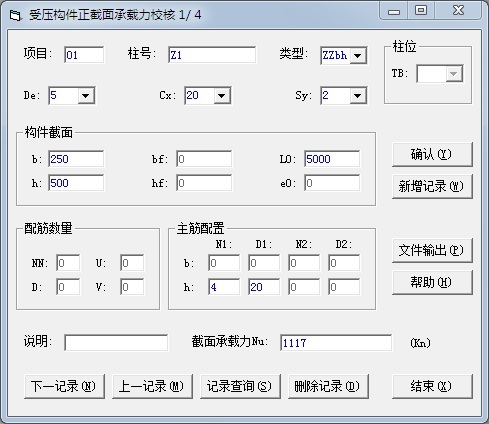
Task: Click the h row D1 field containing 20
Action: point(264,287)
